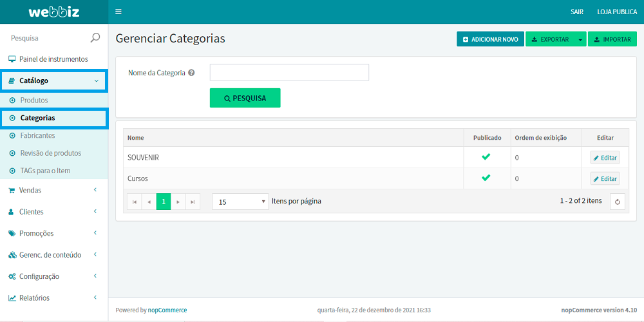
Task: Click the search magnifier icon in sidebar
Action: coord(95,38)
